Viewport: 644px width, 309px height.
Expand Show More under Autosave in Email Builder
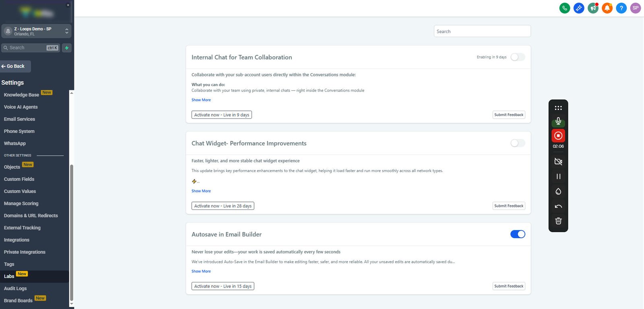[201, 271]
